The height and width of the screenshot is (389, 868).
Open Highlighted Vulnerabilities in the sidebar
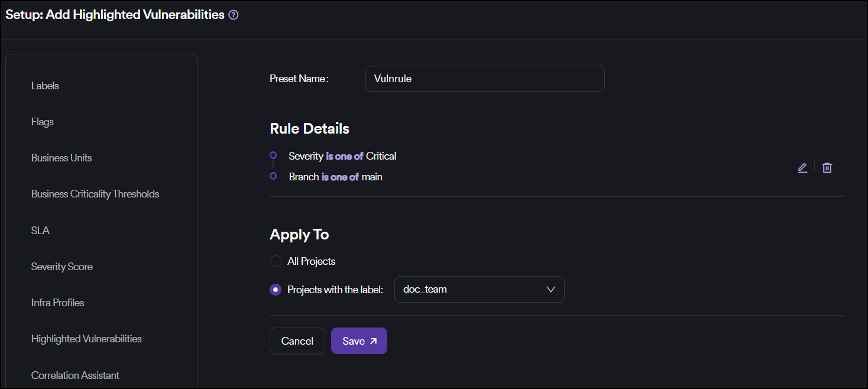point(86,339)
